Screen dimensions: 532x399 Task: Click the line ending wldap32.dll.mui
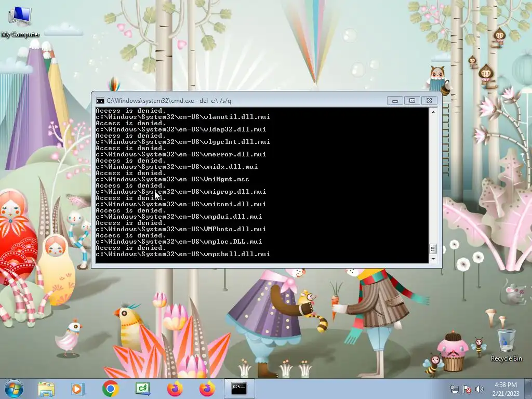pyautogui.click(x=181, y=129)
